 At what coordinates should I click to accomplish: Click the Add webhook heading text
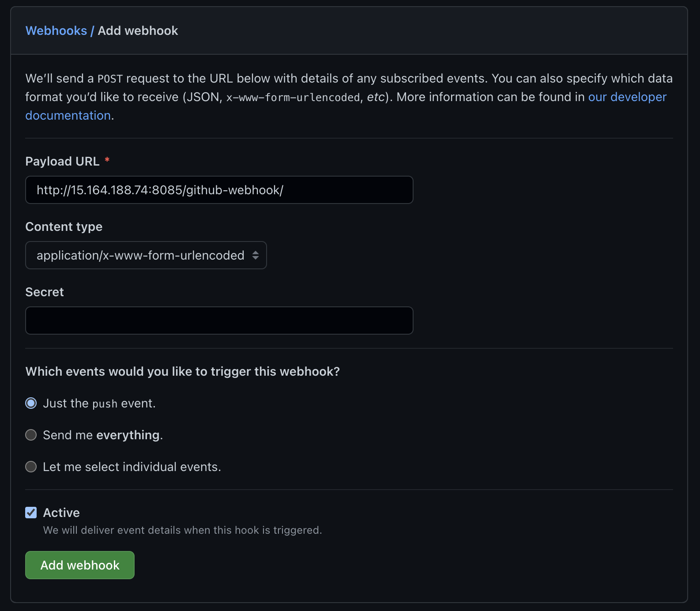click(x=138, y=31)
